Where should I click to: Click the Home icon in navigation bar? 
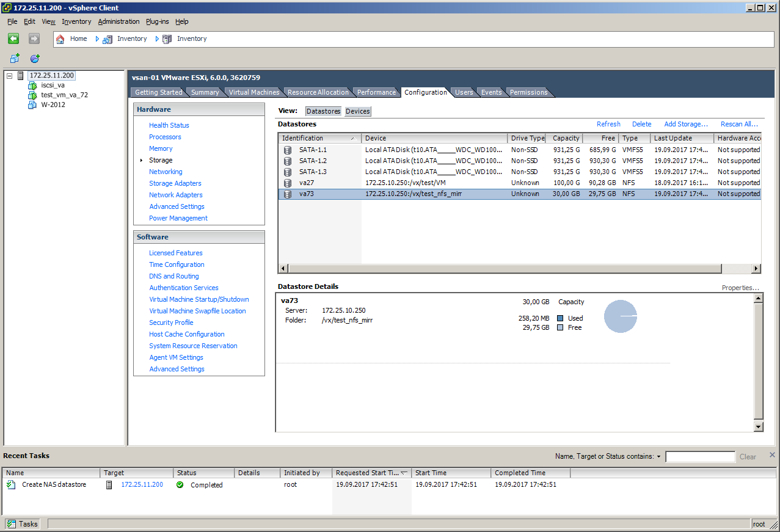click(60, 38)
